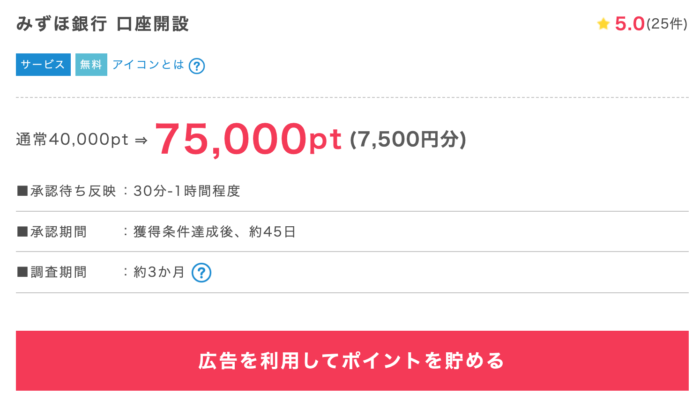Viewport: 700px width, 401px height.
Task: Click the blue サービス badge
Action: [42, 65]
